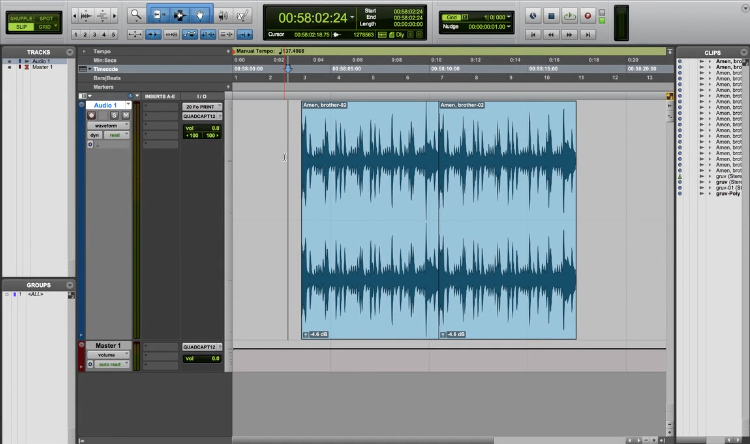Click Audio 1 vol 0.0 fader field
Screen dimensions: 750x444
(202, 128)
